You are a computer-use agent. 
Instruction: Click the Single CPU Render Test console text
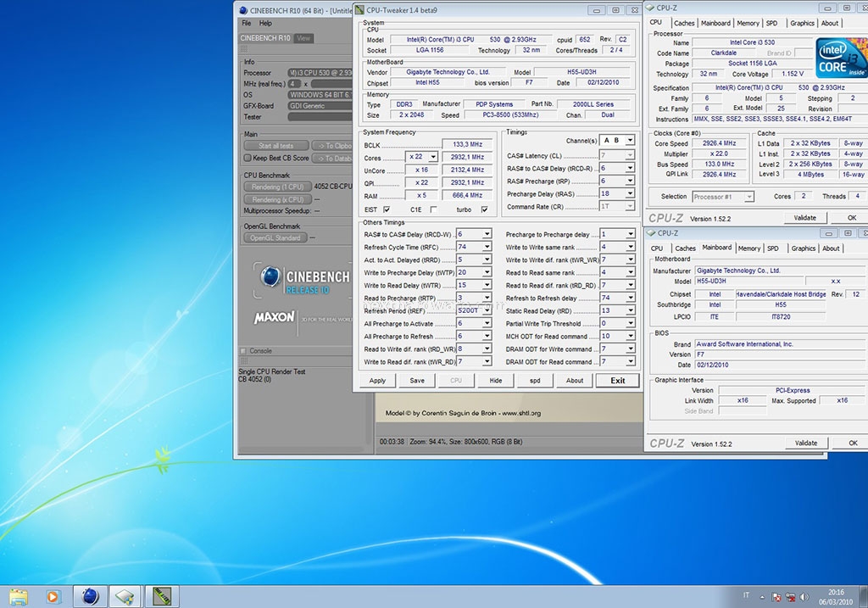[272, 372]
